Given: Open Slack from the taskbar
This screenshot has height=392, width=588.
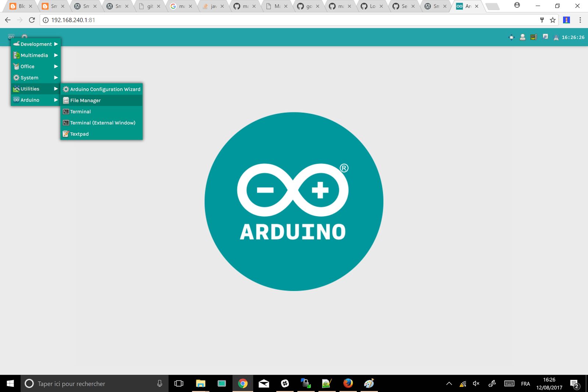Looking at the screenshot, I should (285, 384).
